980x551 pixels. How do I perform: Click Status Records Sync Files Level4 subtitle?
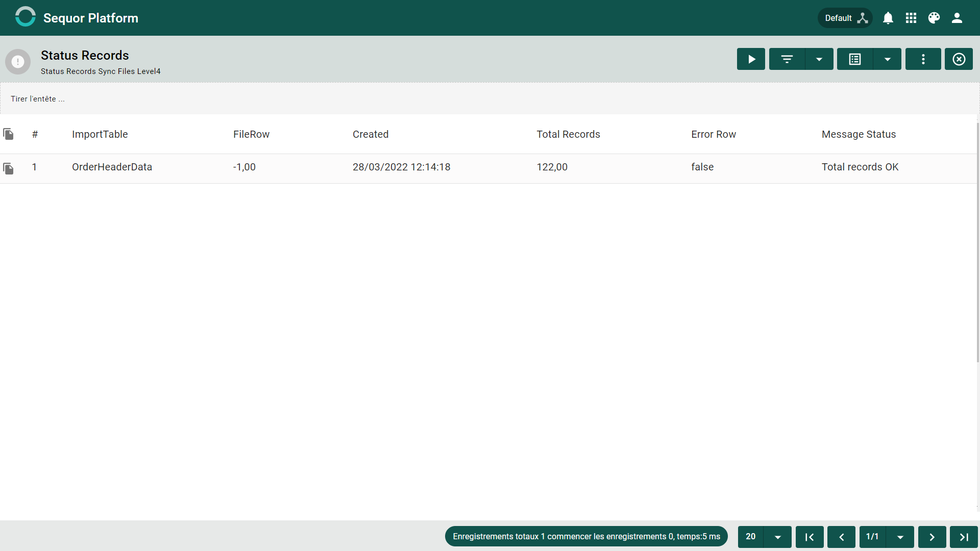[x=101, y=71]
